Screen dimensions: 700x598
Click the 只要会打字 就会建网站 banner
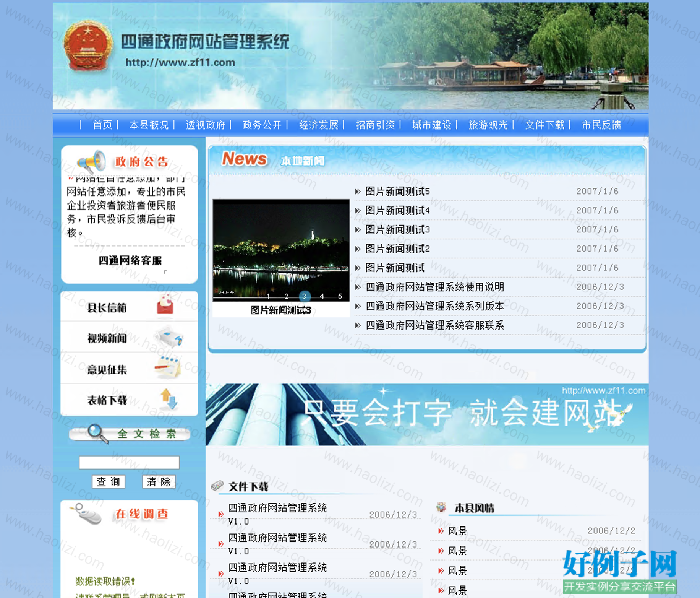[x=427, y=414]
